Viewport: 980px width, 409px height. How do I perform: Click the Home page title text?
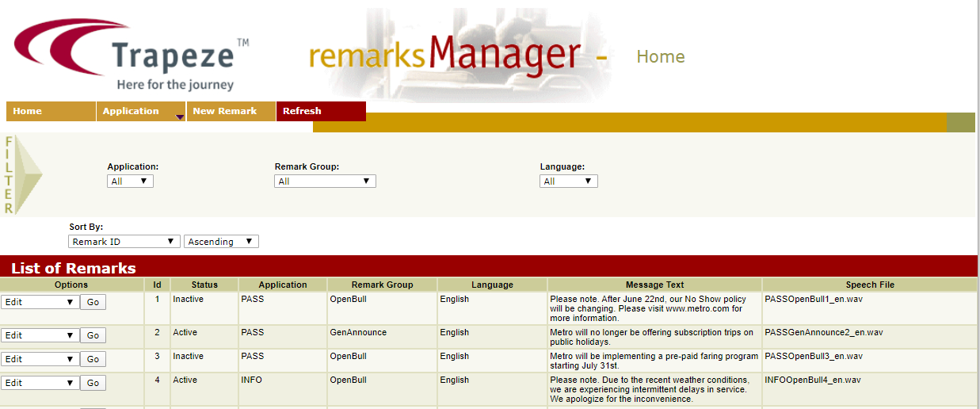[x=661, y=57]
